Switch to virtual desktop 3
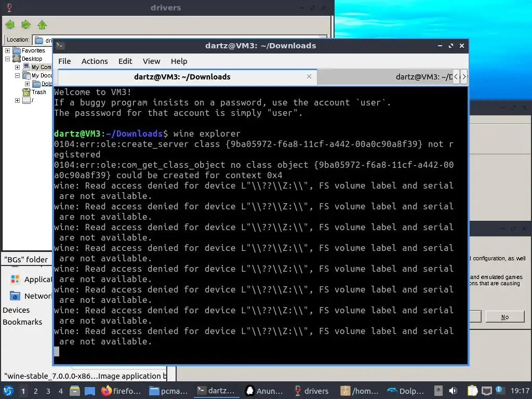Image resolution: width=532 pixels, height=399 pixels. pos(48,391)
